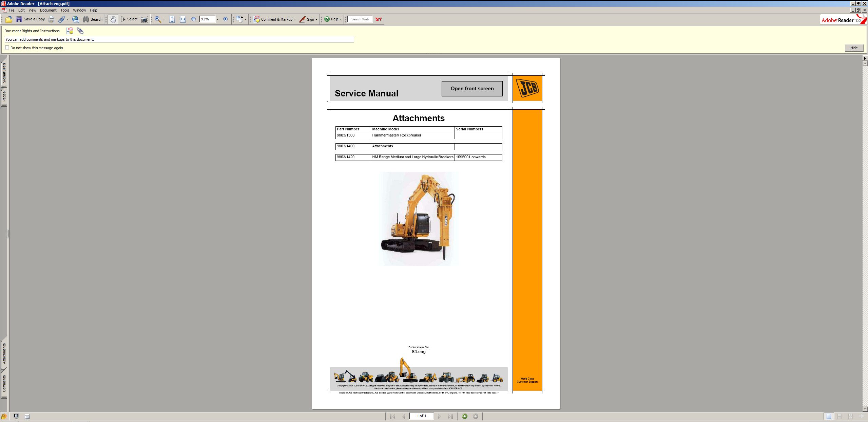Viewport: 868px width, 422px height.
Task: Activate the Select text tool
Action: pyautogui.click(x=129, y=19)
